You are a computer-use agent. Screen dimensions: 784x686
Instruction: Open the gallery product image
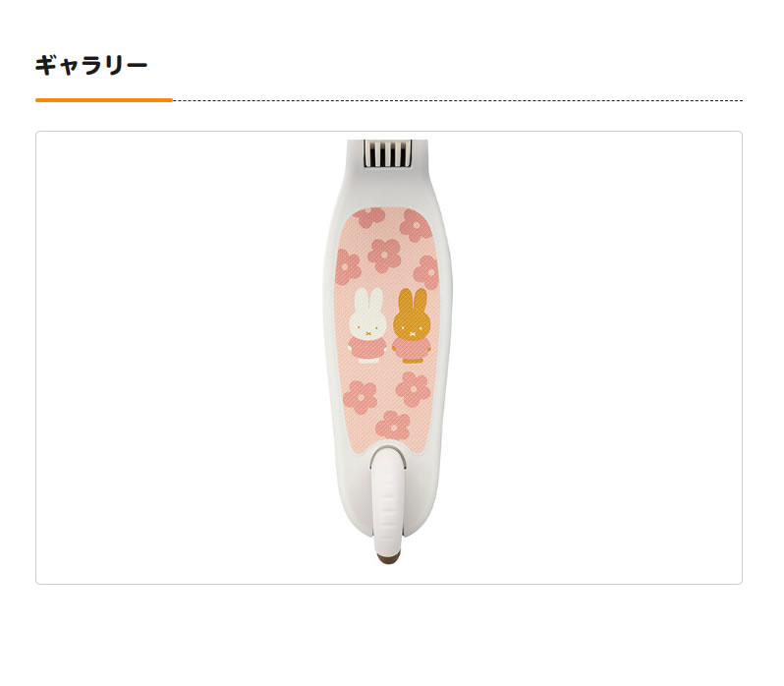point(388,358)
